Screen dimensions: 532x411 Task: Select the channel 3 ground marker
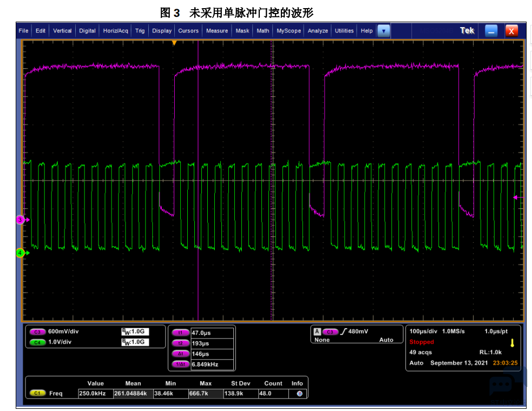[x=21, y=220]
